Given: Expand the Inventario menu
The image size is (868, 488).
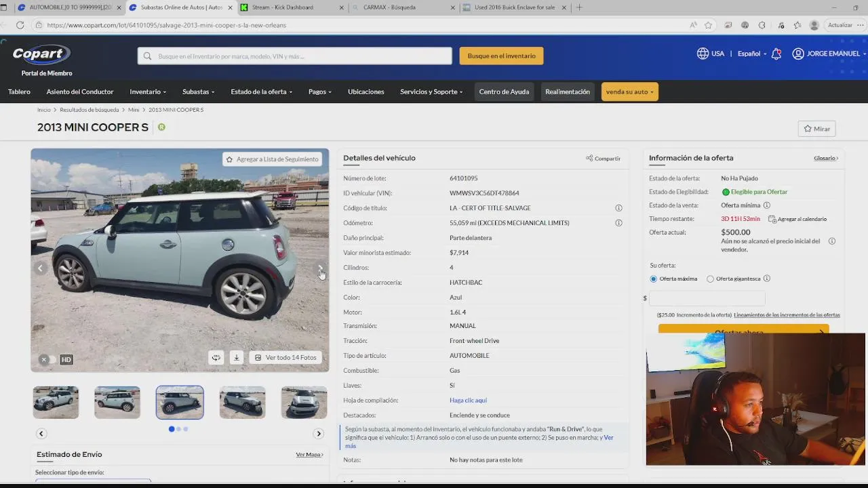Looking at the screenshot, I should [147, 91].
